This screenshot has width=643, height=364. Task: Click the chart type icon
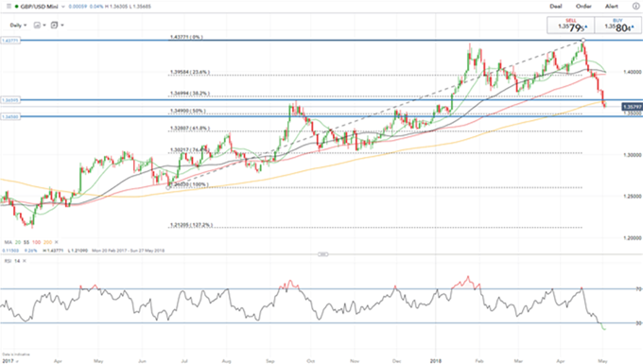click(x=37, y=26)
